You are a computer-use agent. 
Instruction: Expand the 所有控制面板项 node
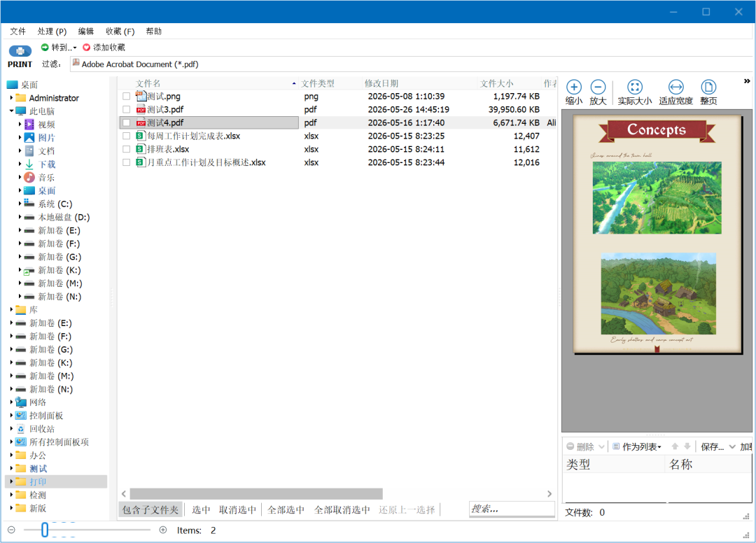pos(12,442)
